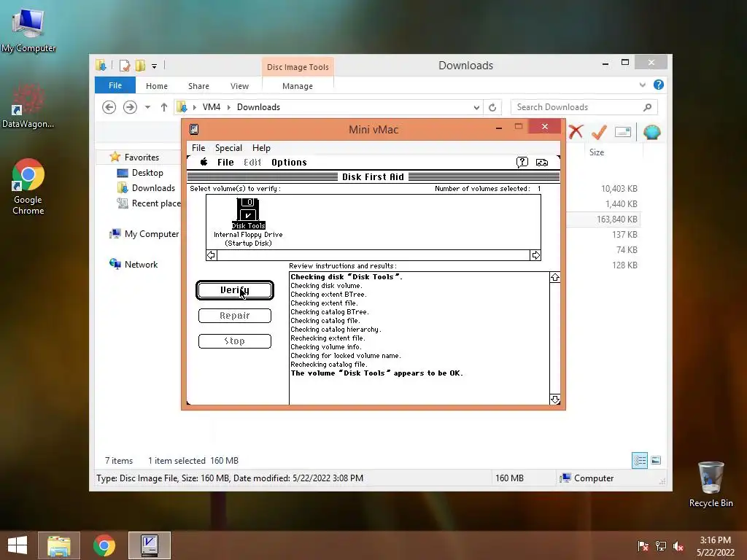This screenshot has height=560, width=747.
Task: Click the Google Chrome desktop shortcut
Action: [x=28, y=187]
